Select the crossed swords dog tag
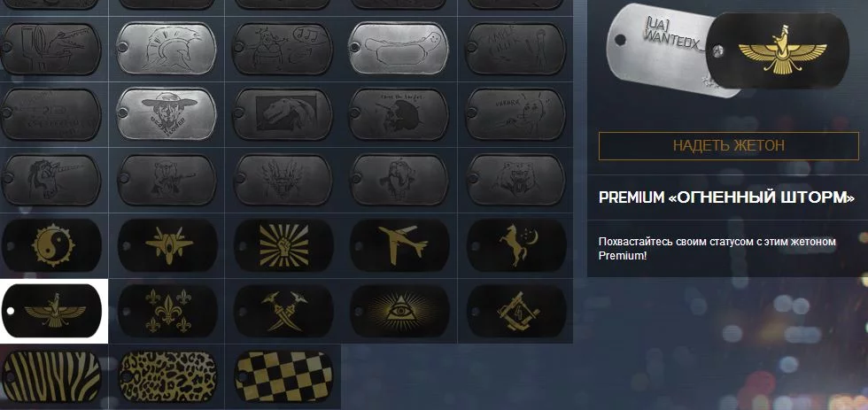Image resolution: width=868 pixels, height=410 pixels. point(283,312)
